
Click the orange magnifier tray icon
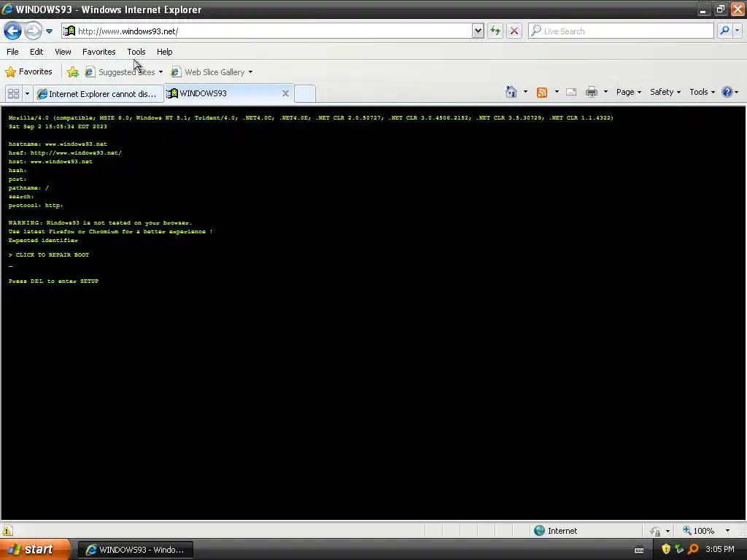pyautogui.click(x=693, y=549)
